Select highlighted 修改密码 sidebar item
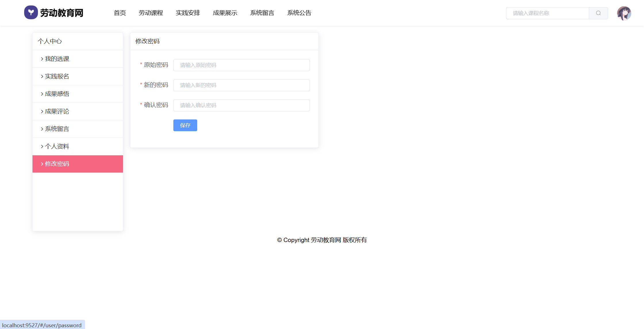644x329 pixels. 57,164
